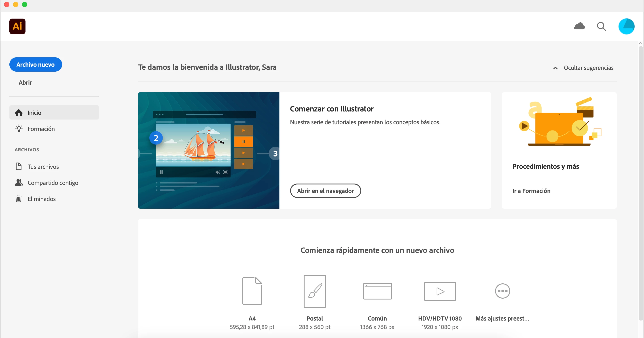Show Compartido contigo files
Image resolution: width=644 pixels, height=338 pixels.
pos(53,183)
